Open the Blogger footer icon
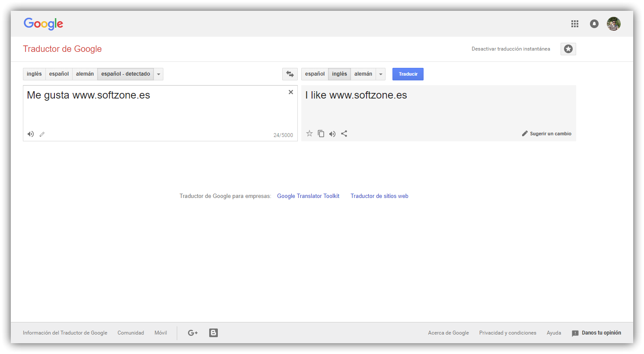Image resolution: width=644 pixels, height=354 pixels. coord(214,333)
